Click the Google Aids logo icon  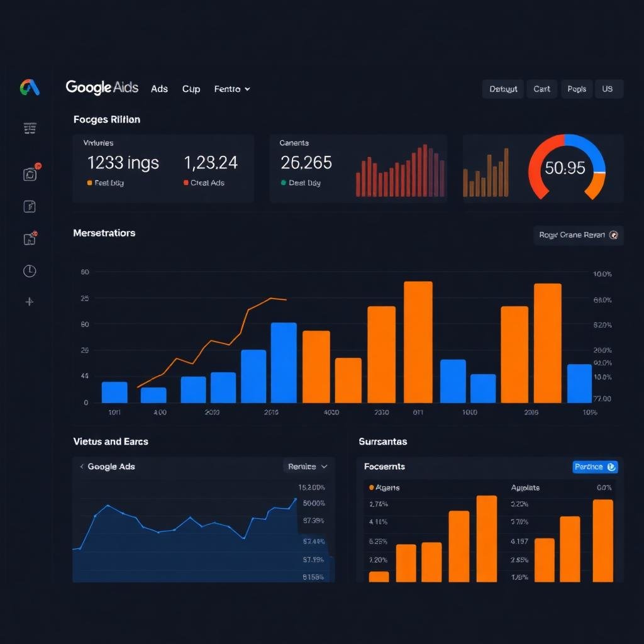tap(30, 87)
